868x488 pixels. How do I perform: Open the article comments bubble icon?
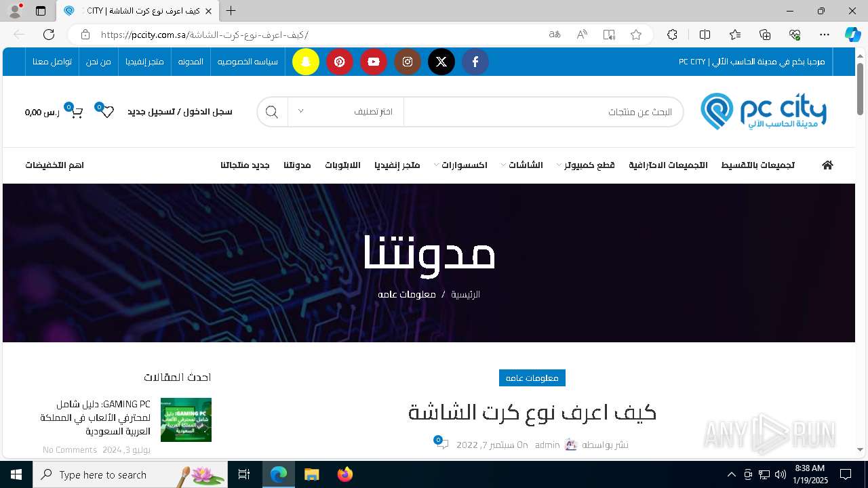(441, 443)
